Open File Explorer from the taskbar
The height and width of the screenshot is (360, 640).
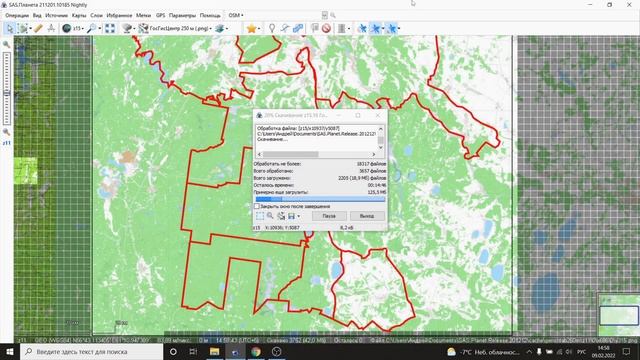[214, 351]
